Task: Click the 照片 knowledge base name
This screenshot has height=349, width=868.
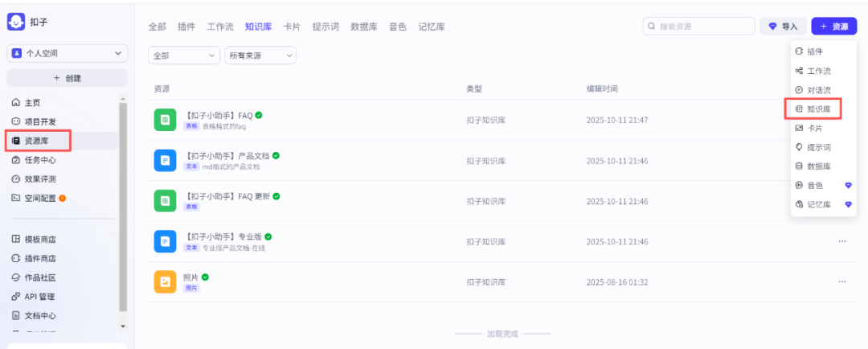Action: [x=190, y=277]
